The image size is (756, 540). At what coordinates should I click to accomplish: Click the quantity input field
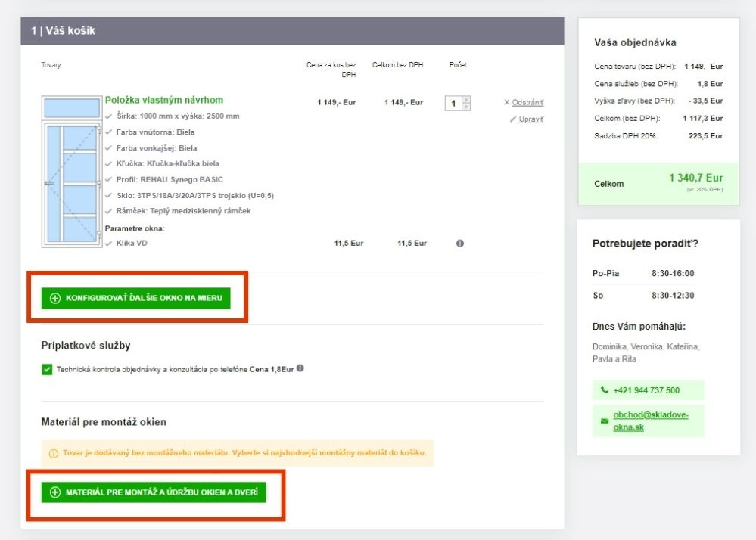coord(453,103)
